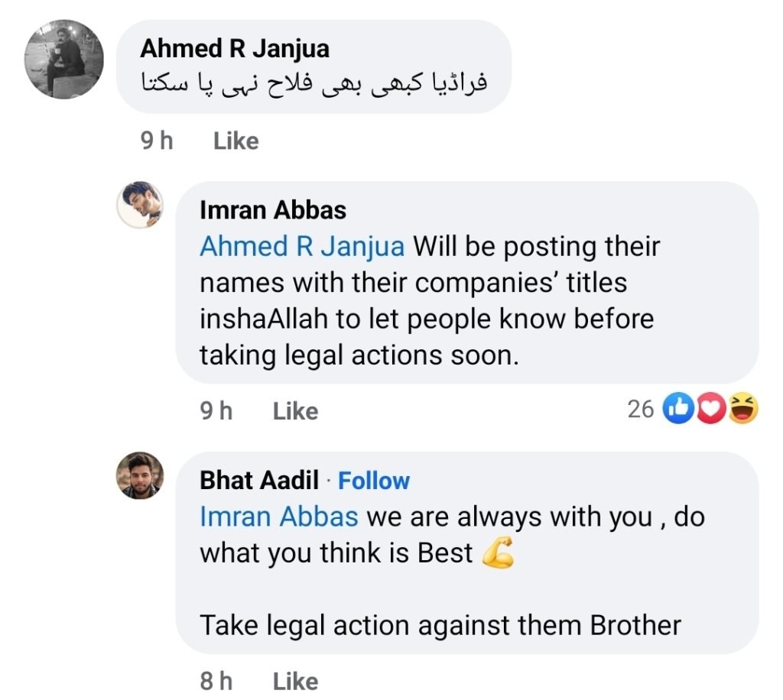The image size is (783, 700).
Task: Click the blue Imran Abbas mention in Bhat Aadil's reply
Action: coord(278,517)
